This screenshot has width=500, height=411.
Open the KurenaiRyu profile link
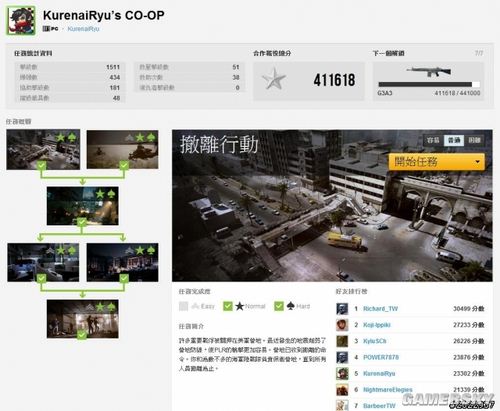[83, 29]
